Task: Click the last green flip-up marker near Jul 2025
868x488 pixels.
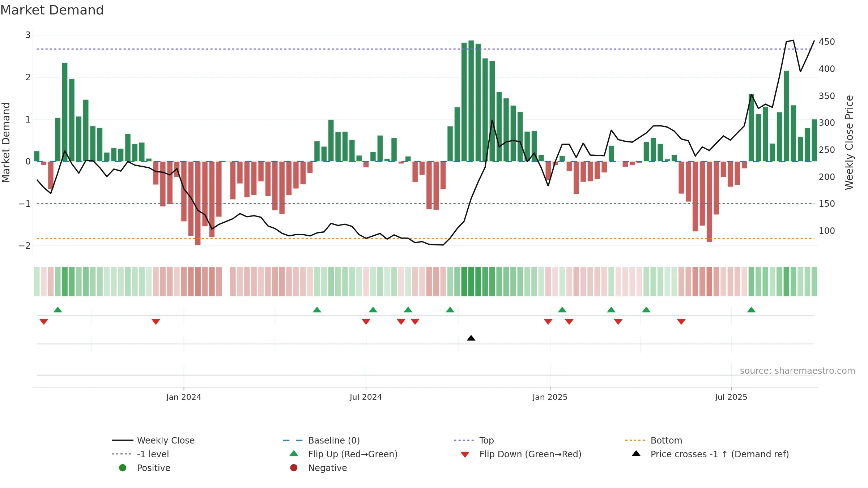Action: (x=751, y=310)
